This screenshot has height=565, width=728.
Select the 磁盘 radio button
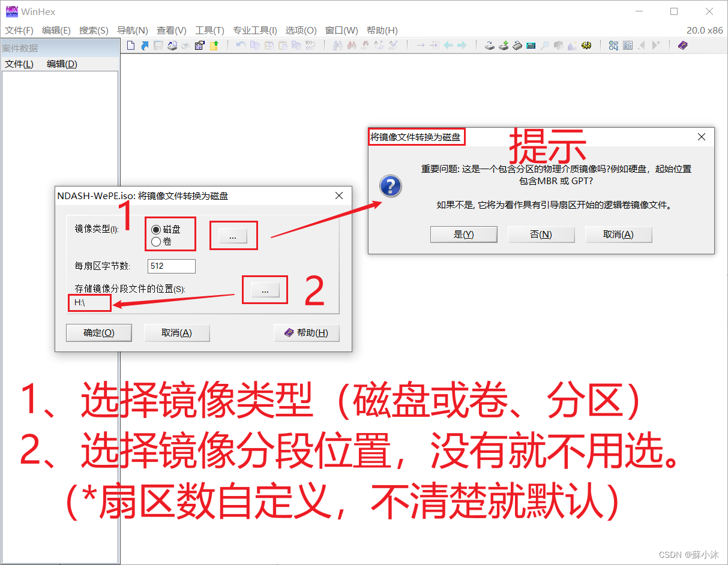pyautogui.click(x=155, y=229)
